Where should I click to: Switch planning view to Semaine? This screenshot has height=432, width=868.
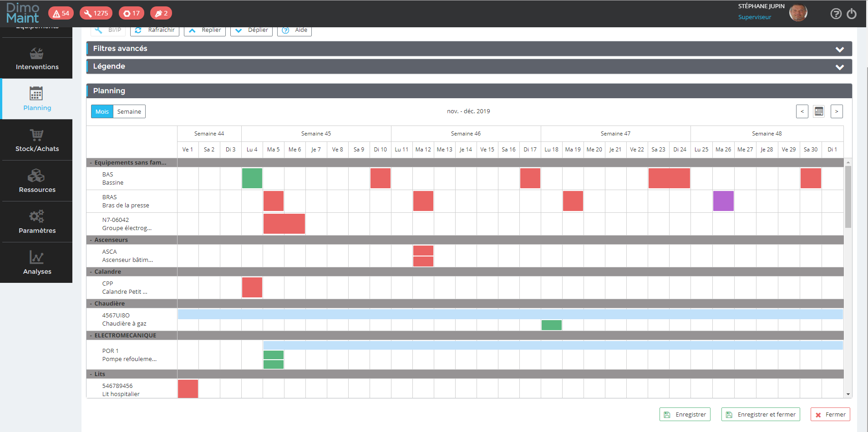129,111
